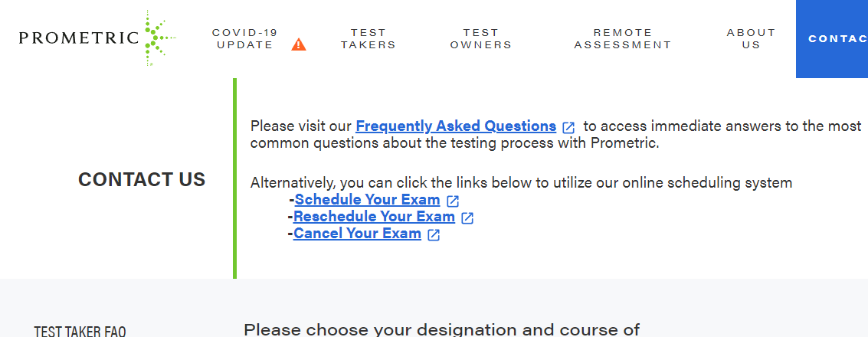This screenshot has height=337, width=868.
Task: Open the Cancel Your Exam link
Action: coord(357,234)
